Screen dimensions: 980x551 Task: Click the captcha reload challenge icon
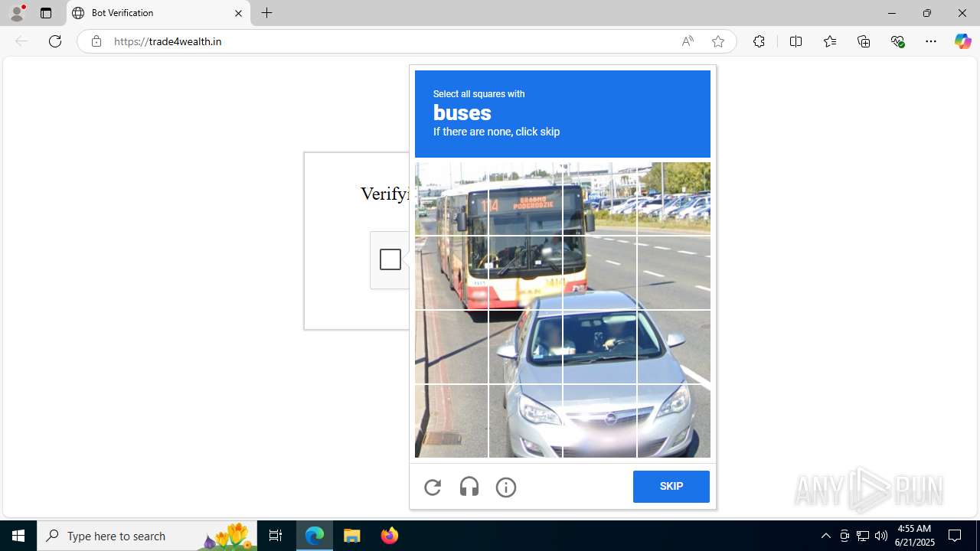coord(433,487)
